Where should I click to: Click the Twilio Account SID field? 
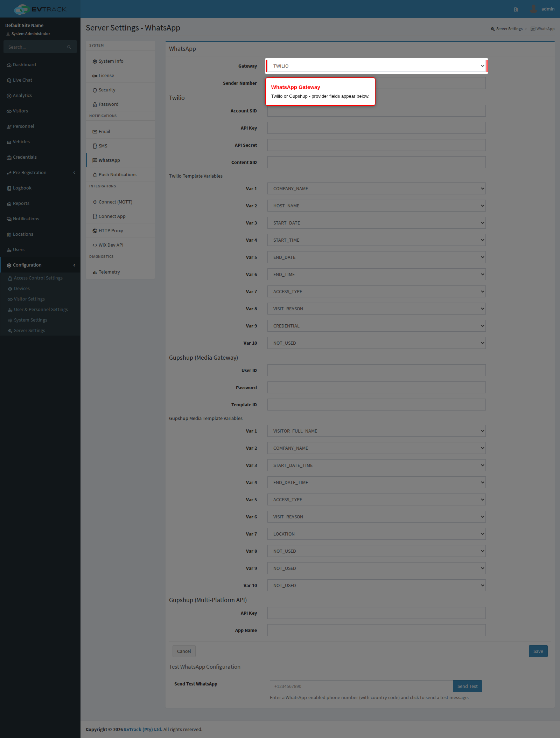click(x=377, y=111)
